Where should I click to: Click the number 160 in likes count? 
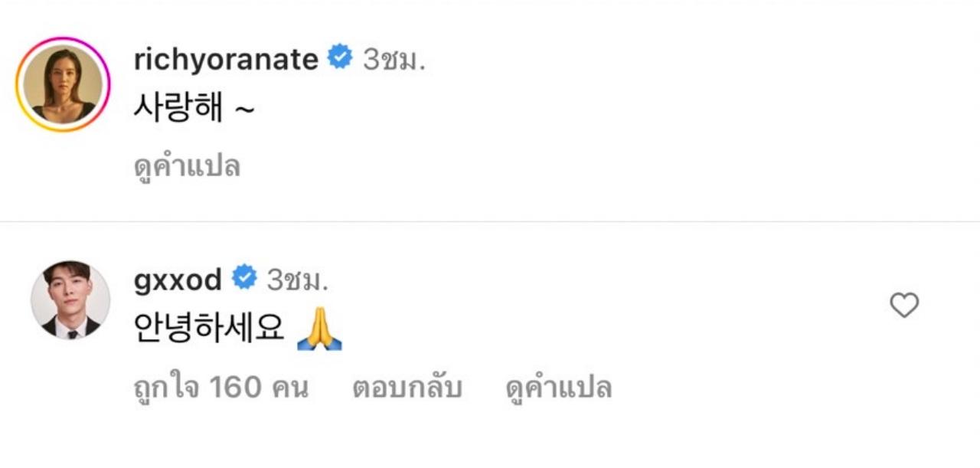click(x=235, y=388)
